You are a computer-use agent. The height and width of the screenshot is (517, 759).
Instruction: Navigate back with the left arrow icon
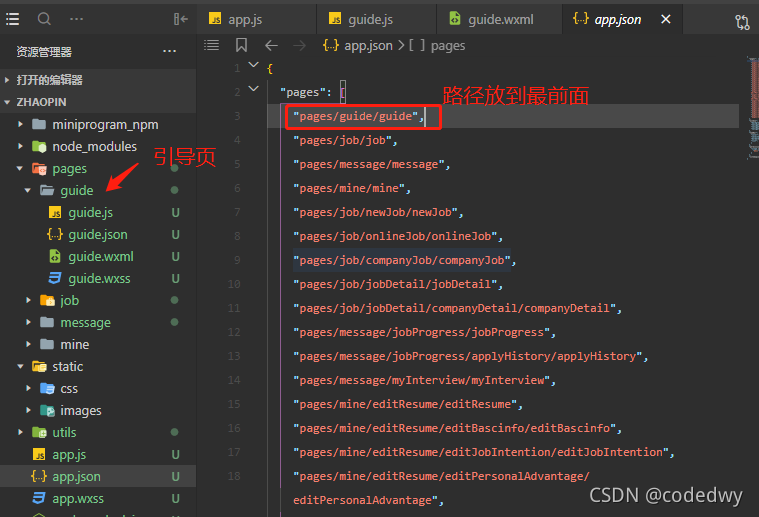click(271, 46)
